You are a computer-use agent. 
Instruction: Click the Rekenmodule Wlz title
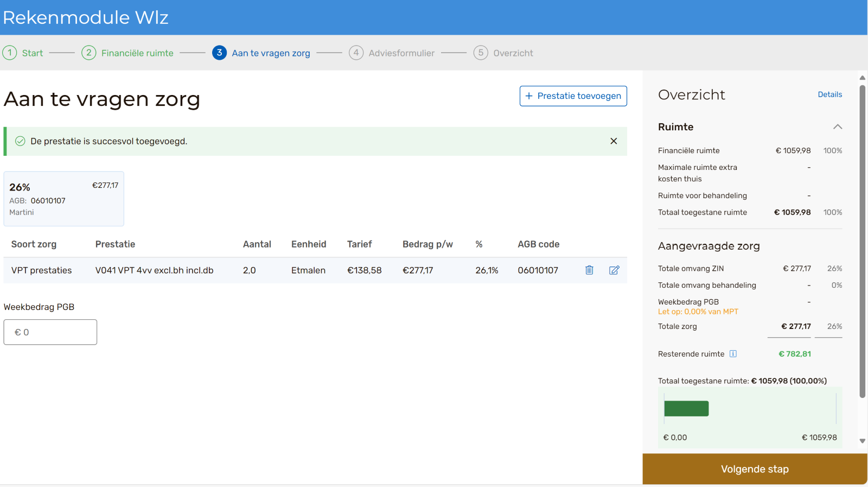pos(86,17)
